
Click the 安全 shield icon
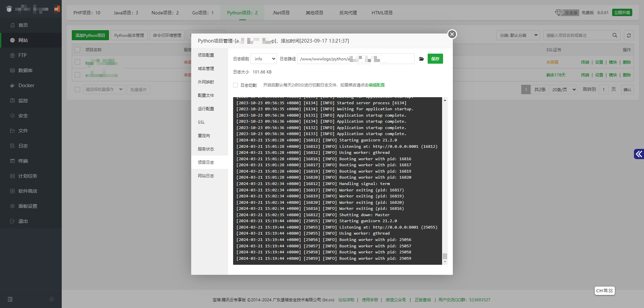[12, 116]
